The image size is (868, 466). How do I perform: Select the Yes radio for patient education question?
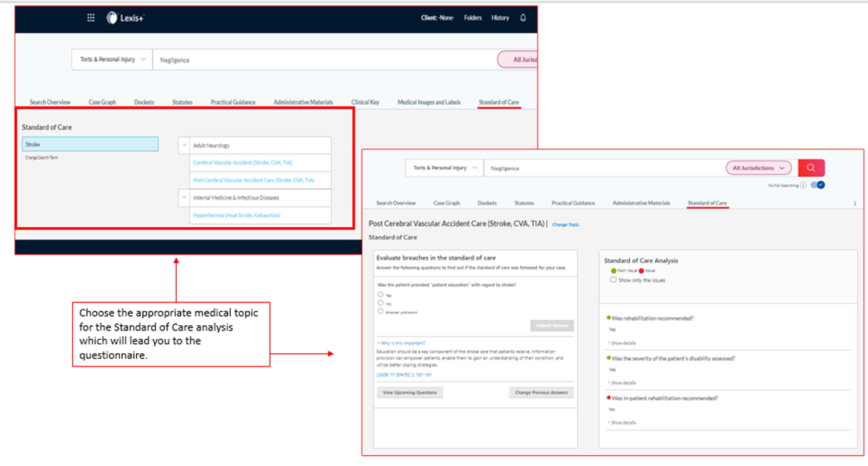[x=380, y=294]
